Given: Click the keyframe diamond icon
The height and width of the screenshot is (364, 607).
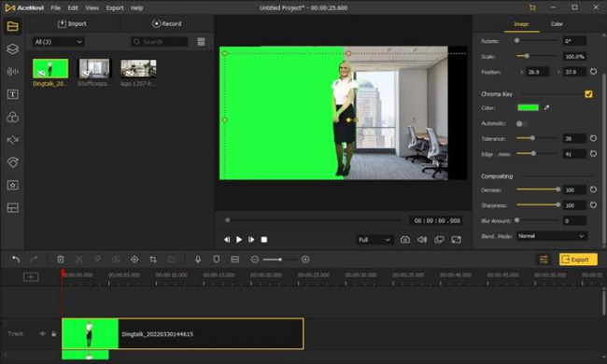Looking at the screenshot, I should click(134, 259).
